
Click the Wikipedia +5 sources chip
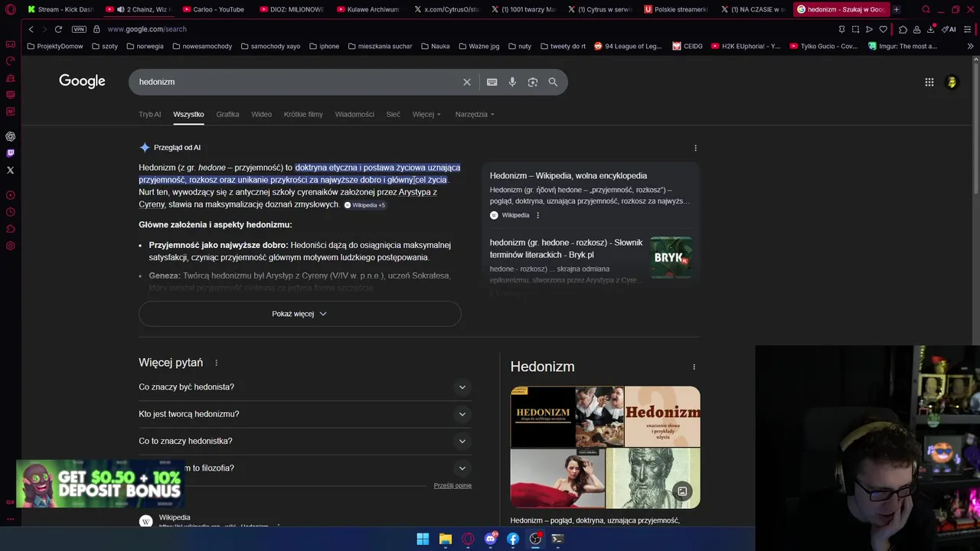coord(365,205)
